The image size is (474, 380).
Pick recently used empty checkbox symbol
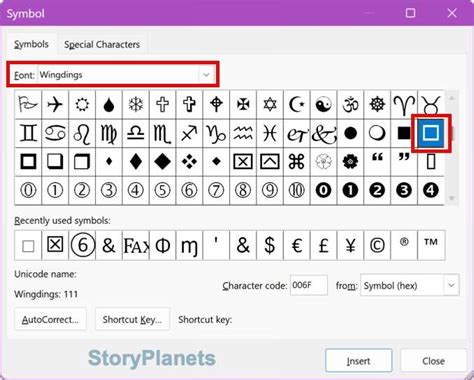click(28, 246)
